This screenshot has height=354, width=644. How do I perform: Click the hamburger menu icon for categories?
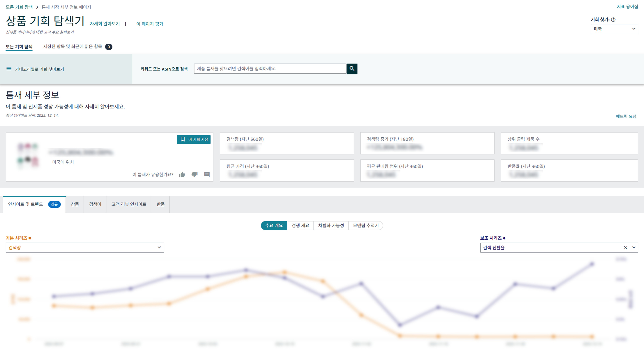[9, 69]
